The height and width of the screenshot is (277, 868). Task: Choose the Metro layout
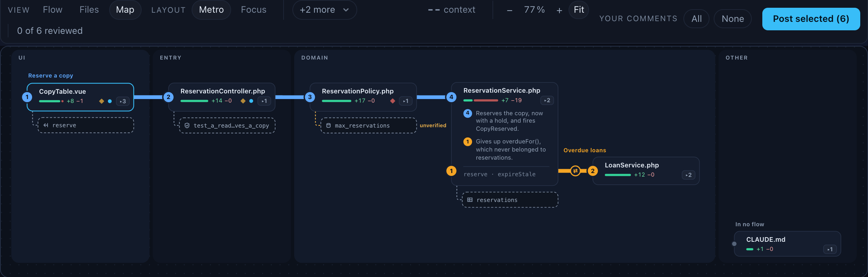click(211, 10)
